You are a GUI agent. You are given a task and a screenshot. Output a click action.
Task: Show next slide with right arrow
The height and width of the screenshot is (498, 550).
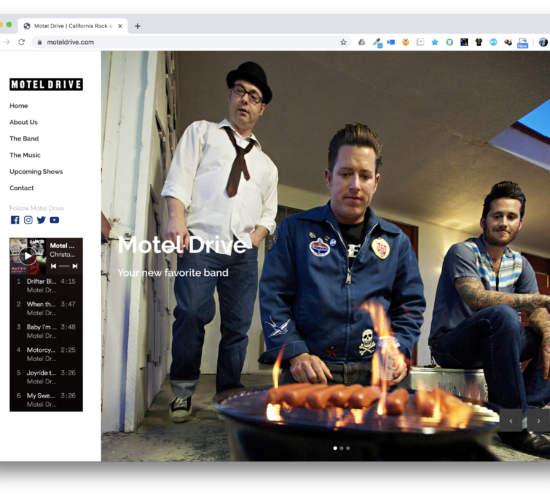click(x=538, y=420)
